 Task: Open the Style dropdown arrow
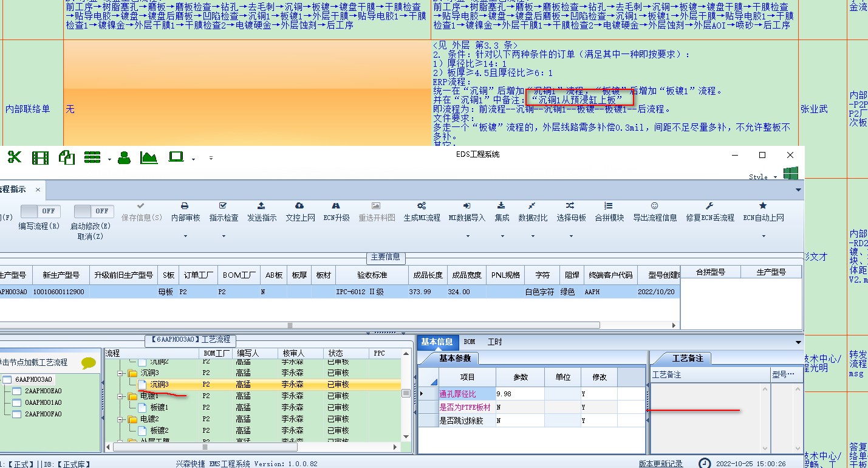pos(775,177)
